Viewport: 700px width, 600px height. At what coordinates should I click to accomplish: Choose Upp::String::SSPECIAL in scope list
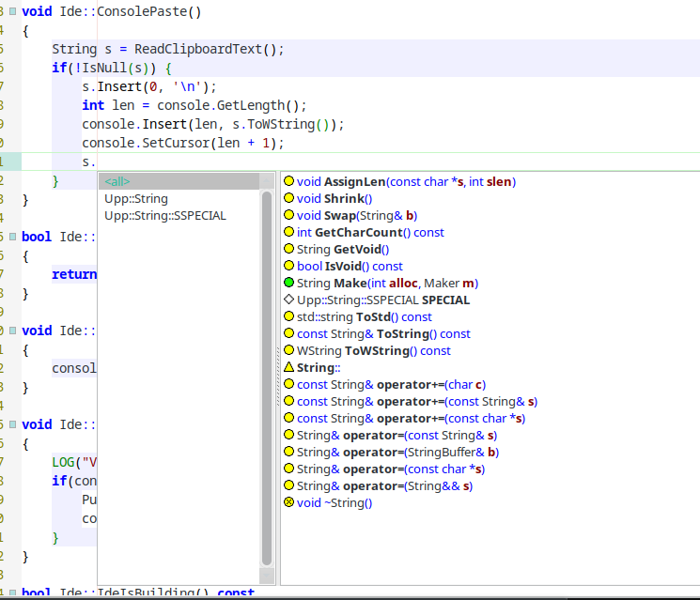165,215
